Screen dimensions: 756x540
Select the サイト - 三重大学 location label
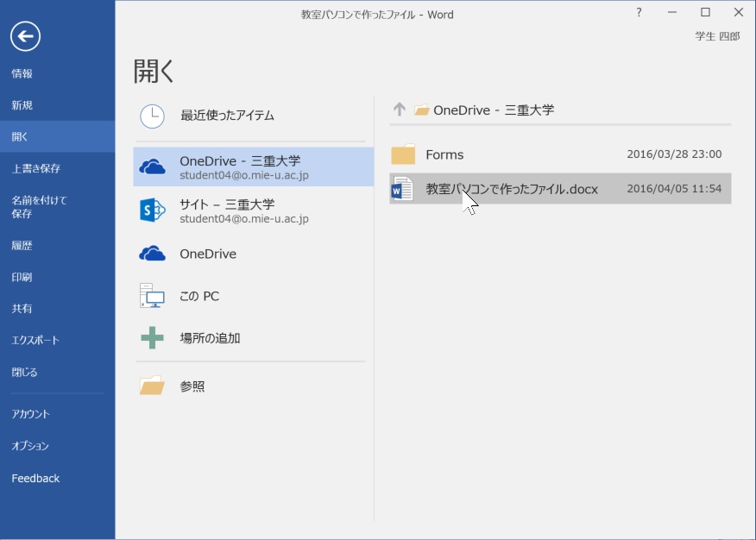click(227, 204)
